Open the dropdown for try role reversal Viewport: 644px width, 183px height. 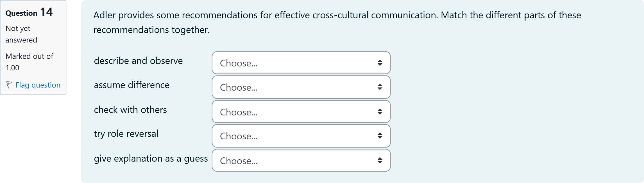(x=301, y=136)
